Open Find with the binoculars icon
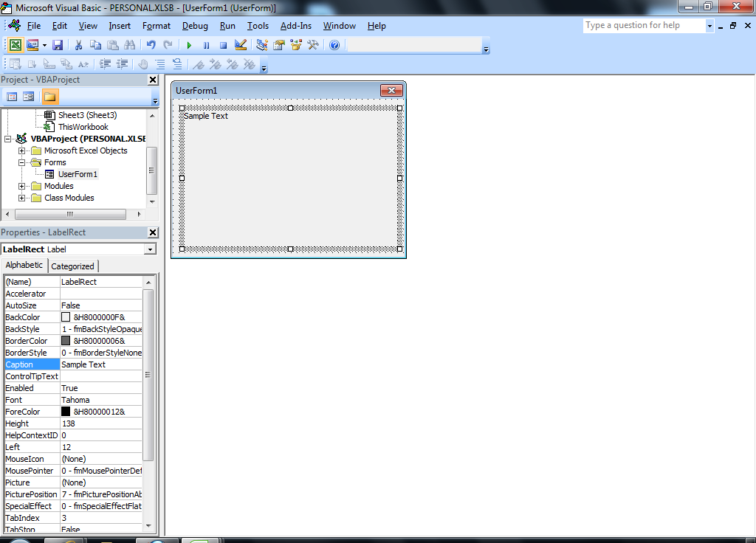 130,45
